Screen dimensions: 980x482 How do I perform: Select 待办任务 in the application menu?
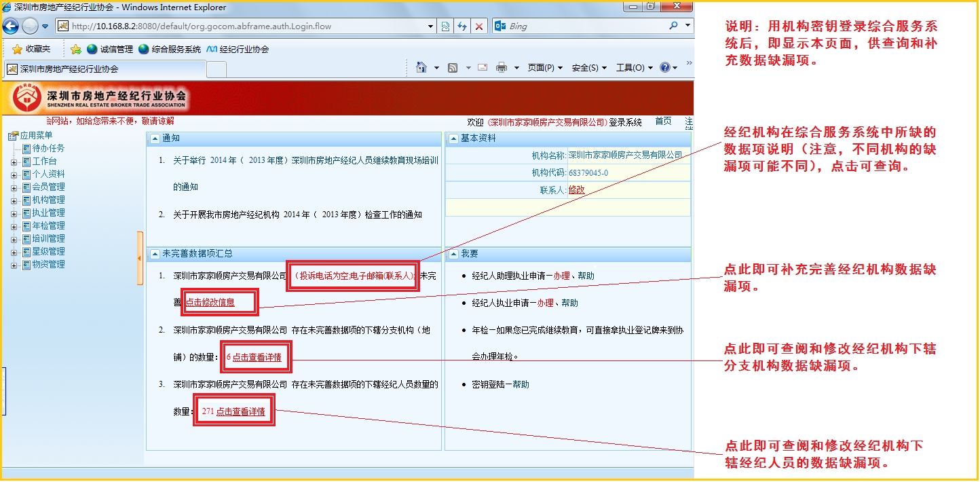(48, 148)
